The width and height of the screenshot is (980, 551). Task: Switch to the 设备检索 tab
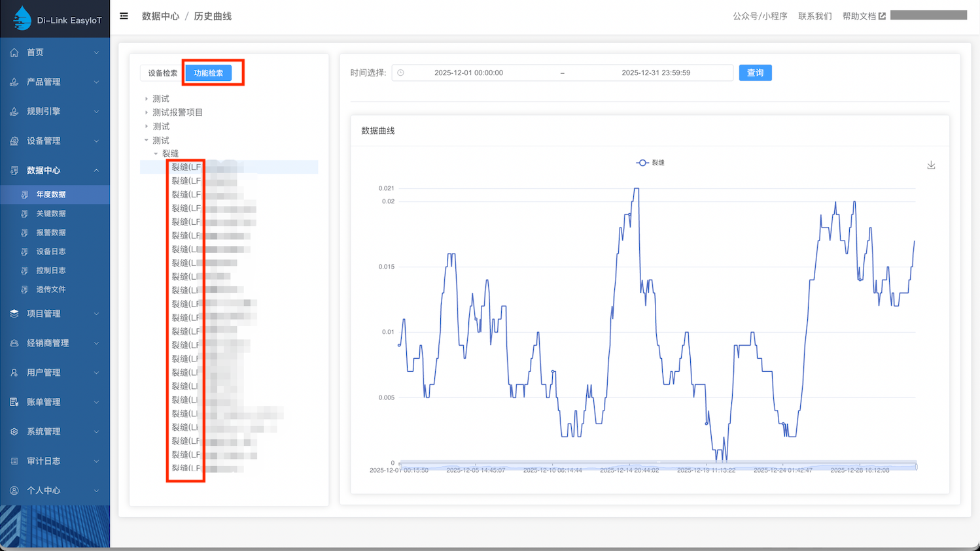pyautogui.click(x=162, y=73)
